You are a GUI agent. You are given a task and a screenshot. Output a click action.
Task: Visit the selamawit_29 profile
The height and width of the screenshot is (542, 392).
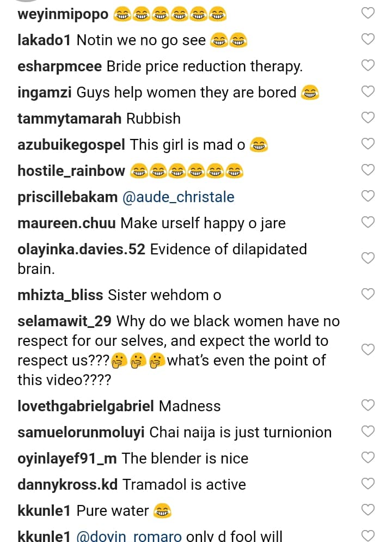point(64,321)
